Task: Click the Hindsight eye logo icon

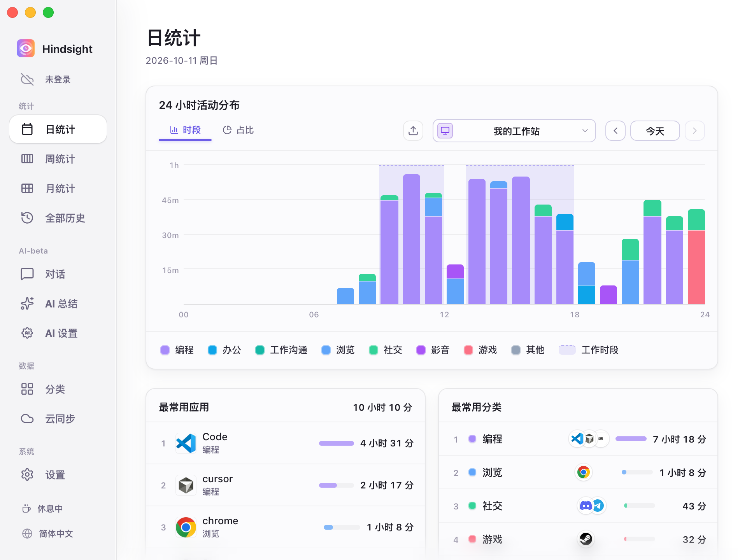Action: coord(26,49)
